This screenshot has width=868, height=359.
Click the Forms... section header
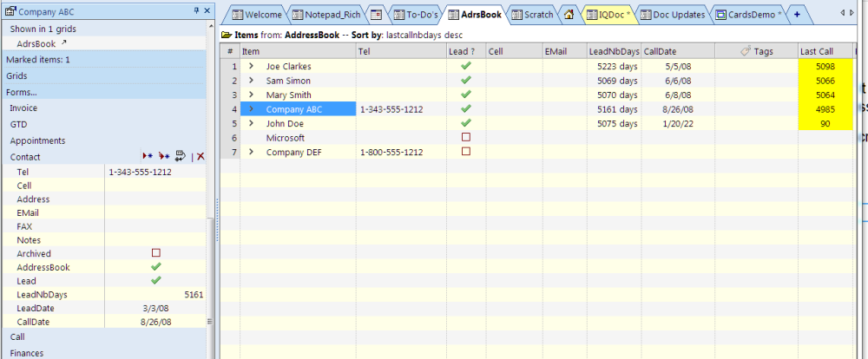(22, 92)
